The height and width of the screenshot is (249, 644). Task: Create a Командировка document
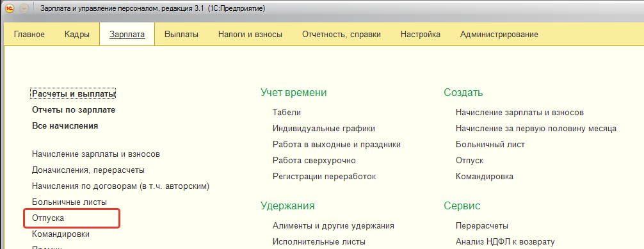click(485, 177)
